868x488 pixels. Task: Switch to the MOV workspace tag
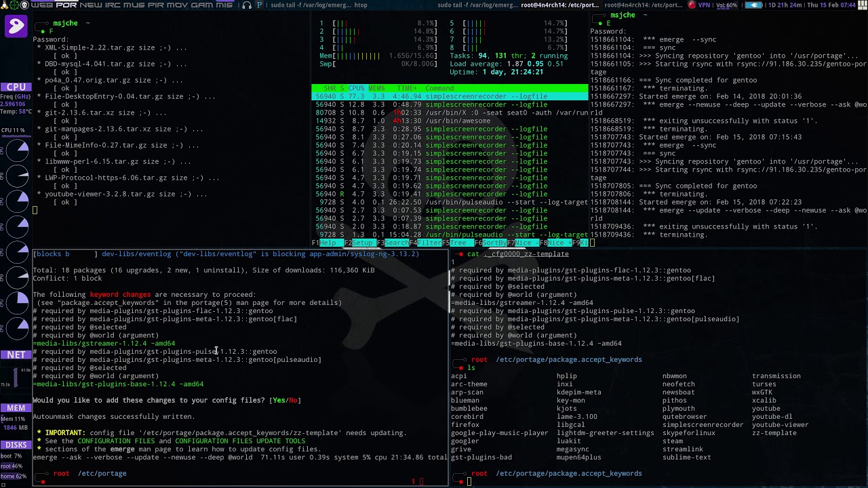pyautogui.click(x=178, y=5)
